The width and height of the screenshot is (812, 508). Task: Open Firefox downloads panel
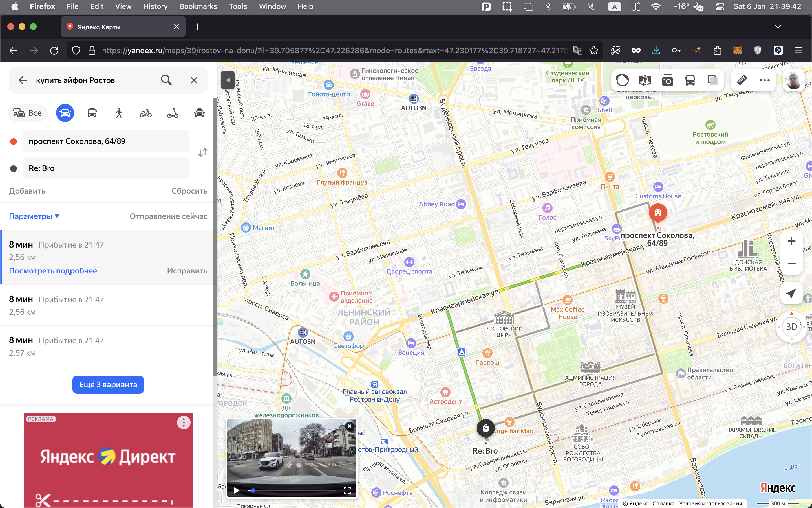[x=656, y=51]
